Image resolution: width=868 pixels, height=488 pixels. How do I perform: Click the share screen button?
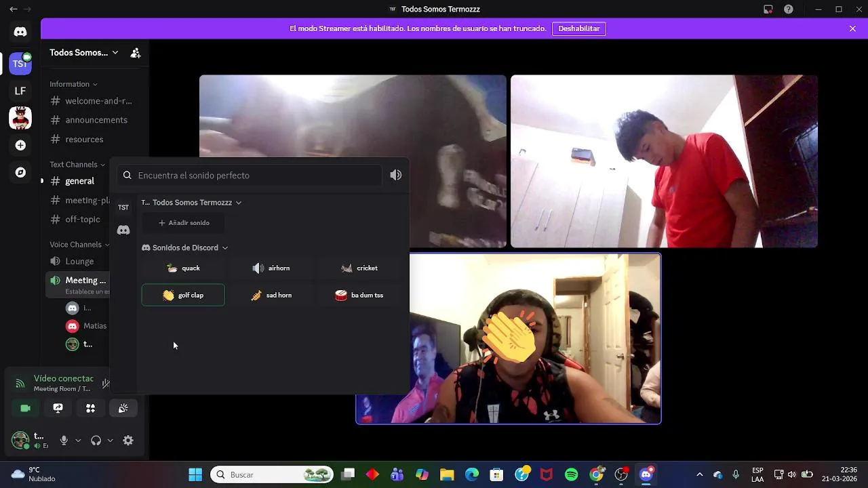[x=58, y=408]
